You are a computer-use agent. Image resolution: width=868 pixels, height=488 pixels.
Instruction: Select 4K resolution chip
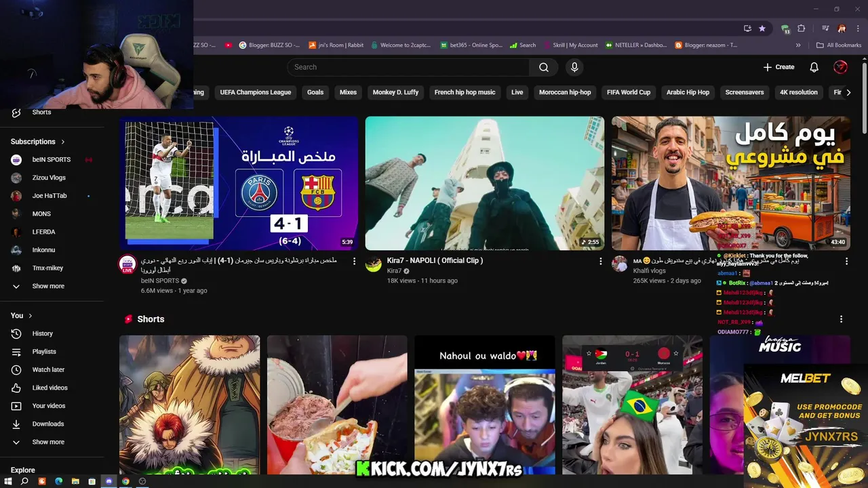[x=799, y=92]
